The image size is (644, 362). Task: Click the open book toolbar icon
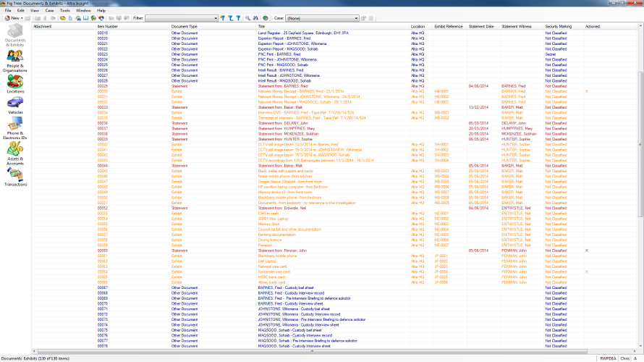(x=86, y=18)
